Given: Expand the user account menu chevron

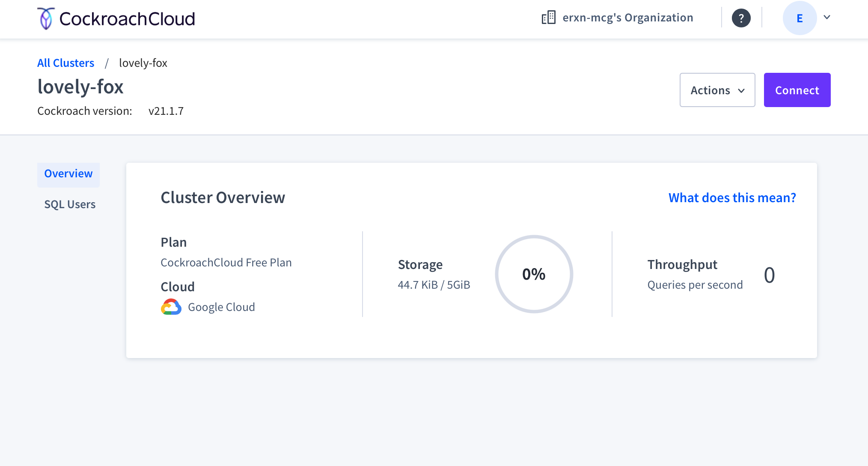Looking at the screenshot, I should [827, 17].
